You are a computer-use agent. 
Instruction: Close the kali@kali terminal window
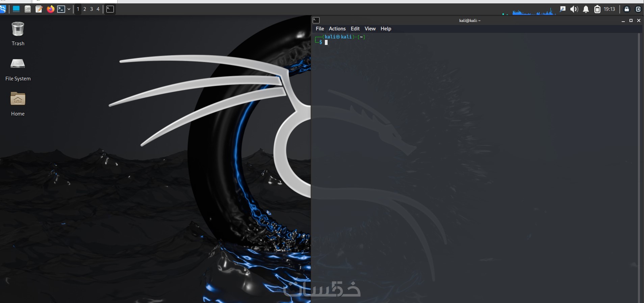639,21
